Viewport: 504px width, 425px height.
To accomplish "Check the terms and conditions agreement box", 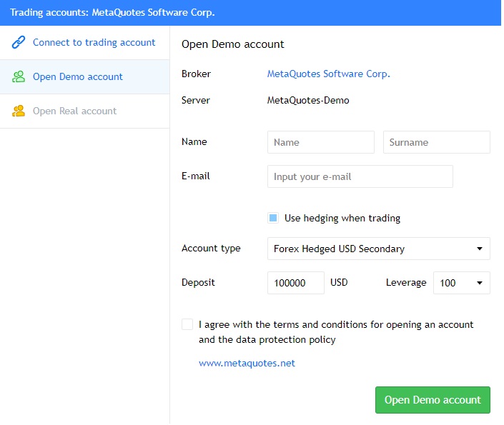I will click(x=187, y=324).
